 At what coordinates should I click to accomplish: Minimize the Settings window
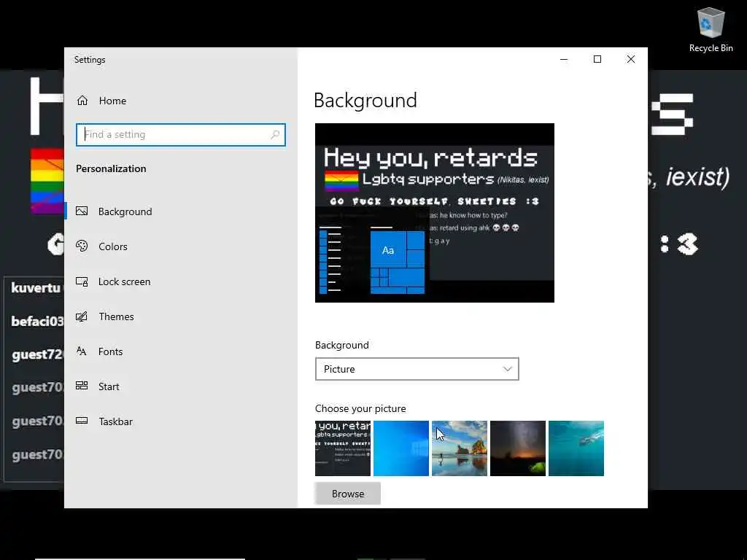click(564, 59)
